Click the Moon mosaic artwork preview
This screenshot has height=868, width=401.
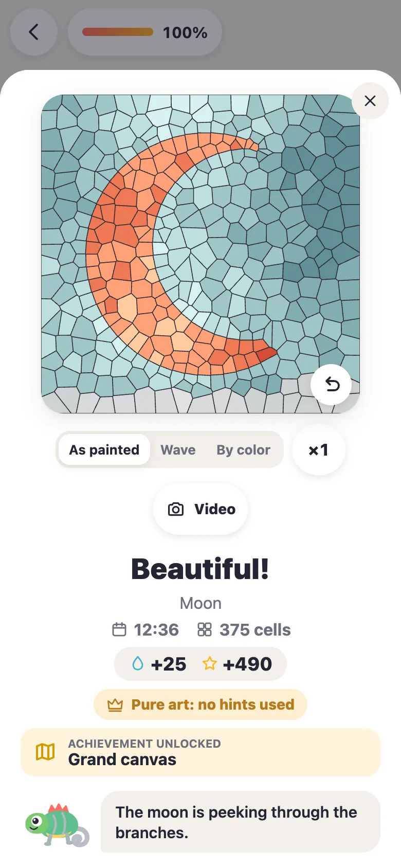(200, 254)
